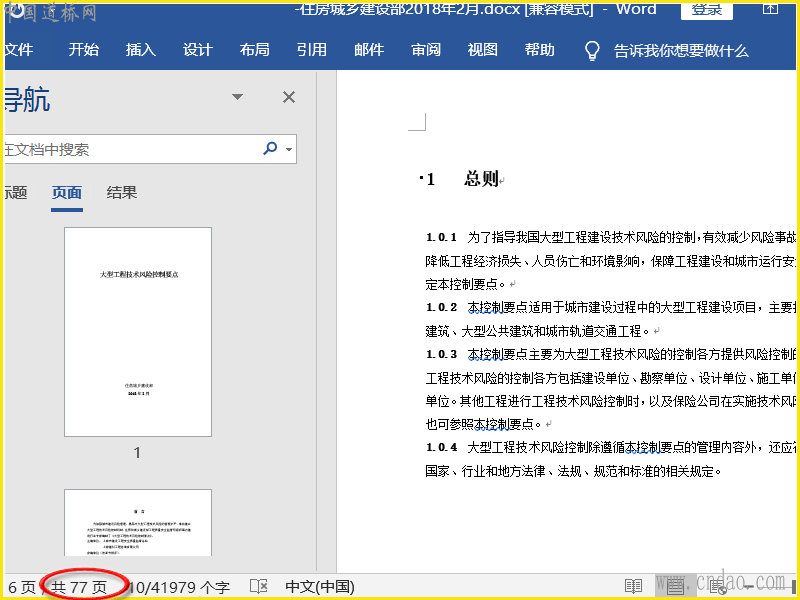Open the 邮件 ribbon tab
Screen dimensions: 800x600
point(369,49)
